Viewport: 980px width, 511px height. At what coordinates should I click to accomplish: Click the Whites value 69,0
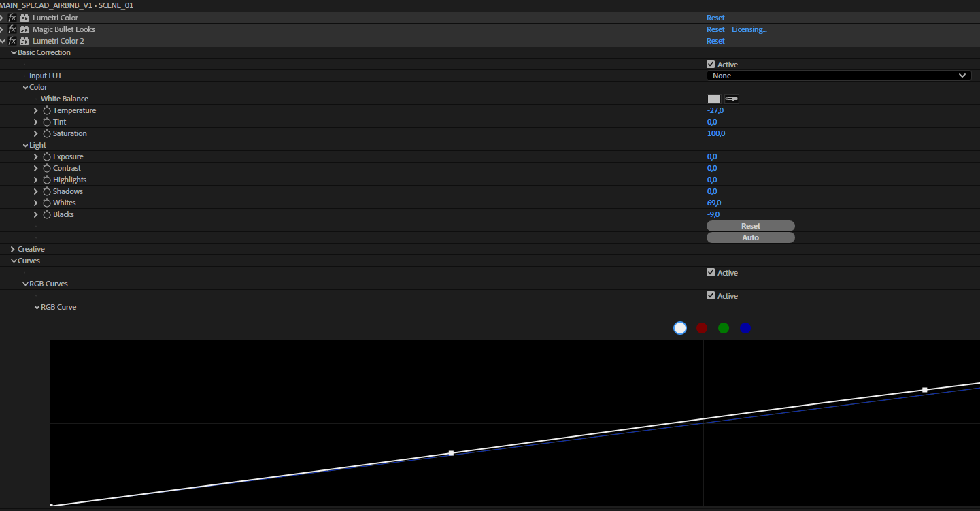pyautogui.click(x=714, y=203)
